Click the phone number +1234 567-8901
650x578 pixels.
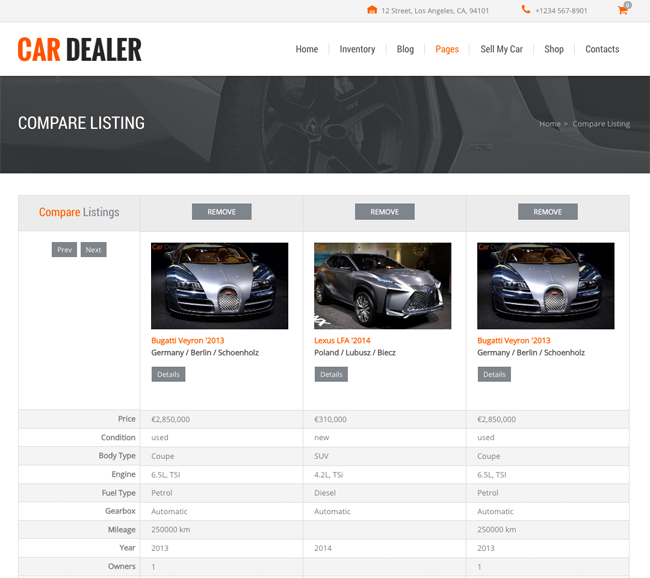[561, 11]
